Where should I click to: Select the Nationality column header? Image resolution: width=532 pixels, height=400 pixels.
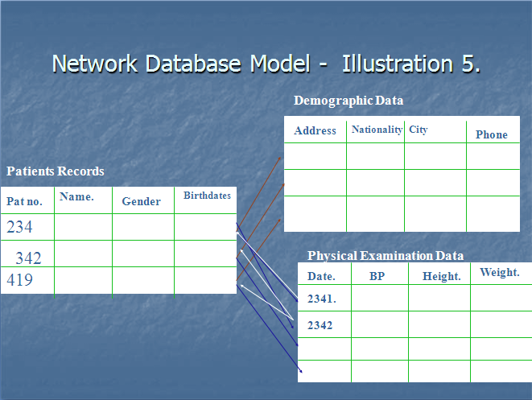coord(377,130)
